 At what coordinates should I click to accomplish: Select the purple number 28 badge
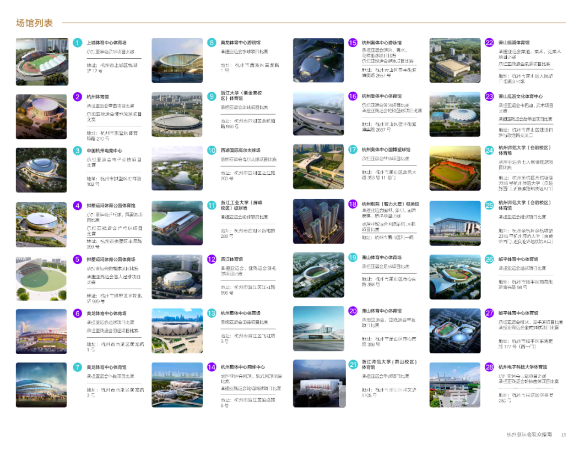[489, 367]
